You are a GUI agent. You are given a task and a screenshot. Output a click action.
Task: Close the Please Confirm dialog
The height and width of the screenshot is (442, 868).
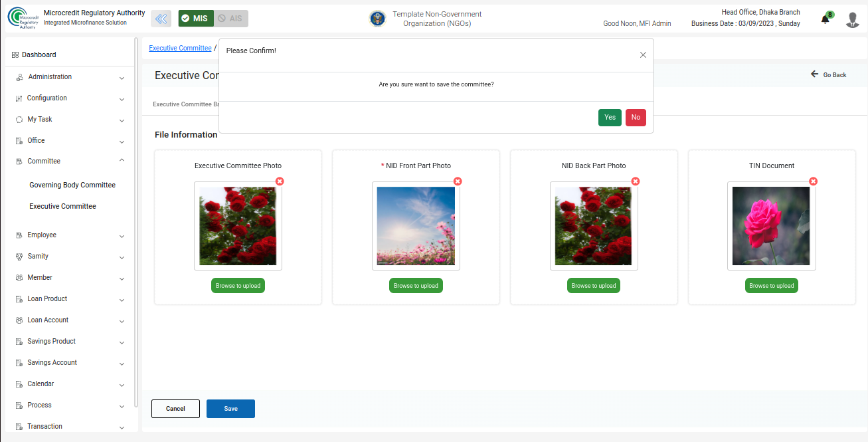(643, 55)
